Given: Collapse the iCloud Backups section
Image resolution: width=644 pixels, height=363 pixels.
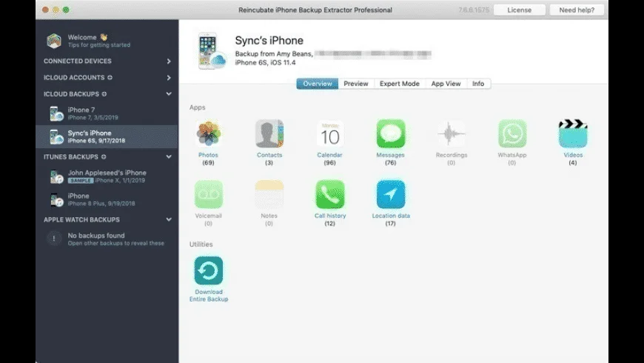Looking at the screenshot, I should click(x=169, y=94).
